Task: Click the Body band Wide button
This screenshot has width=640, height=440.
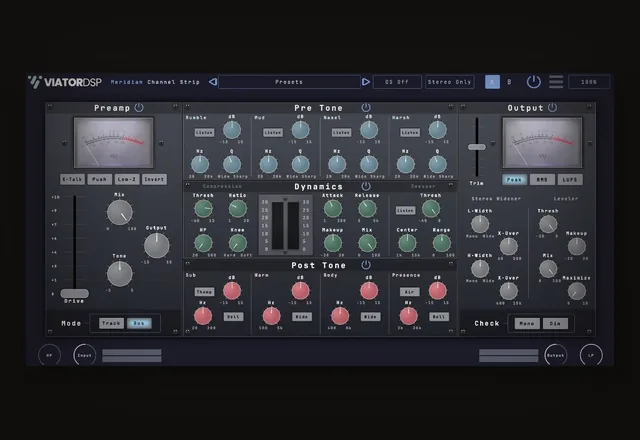Action: (370, 317)
